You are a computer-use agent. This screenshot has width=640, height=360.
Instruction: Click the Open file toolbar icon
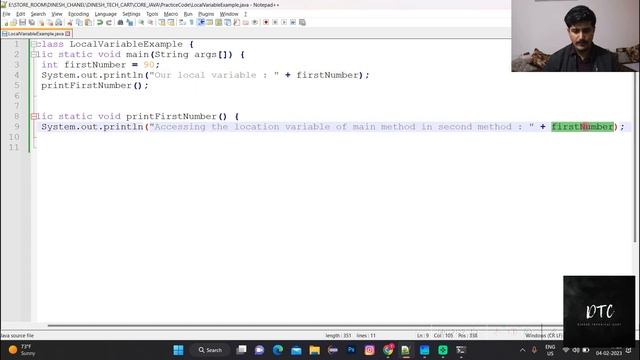coord(14,22)
